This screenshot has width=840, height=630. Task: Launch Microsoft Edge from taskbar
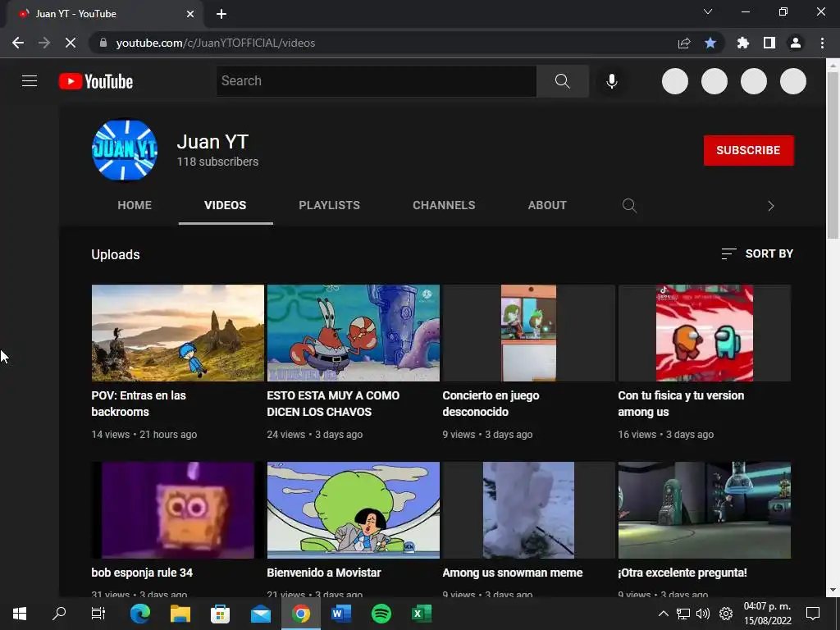140,614
